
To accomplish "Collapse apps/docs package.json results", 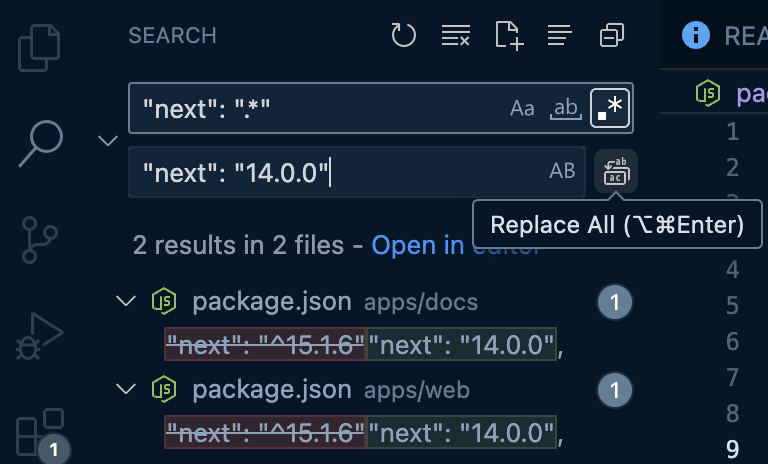I will coord(126,300).
